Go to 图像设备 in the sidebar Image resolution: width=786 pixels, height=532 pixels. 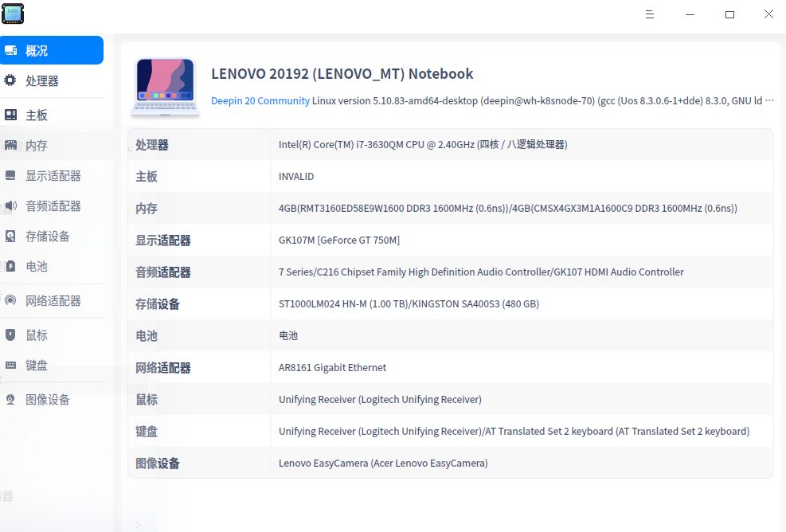pyautogui.click(x=52, y=399)
